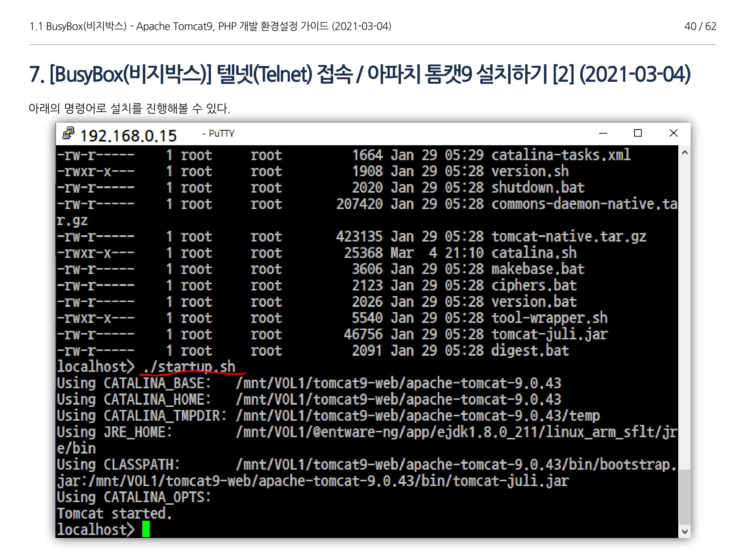Click the catalina.sh file entry
Viewport: 747px width, 560px height.
coord(533,253)
